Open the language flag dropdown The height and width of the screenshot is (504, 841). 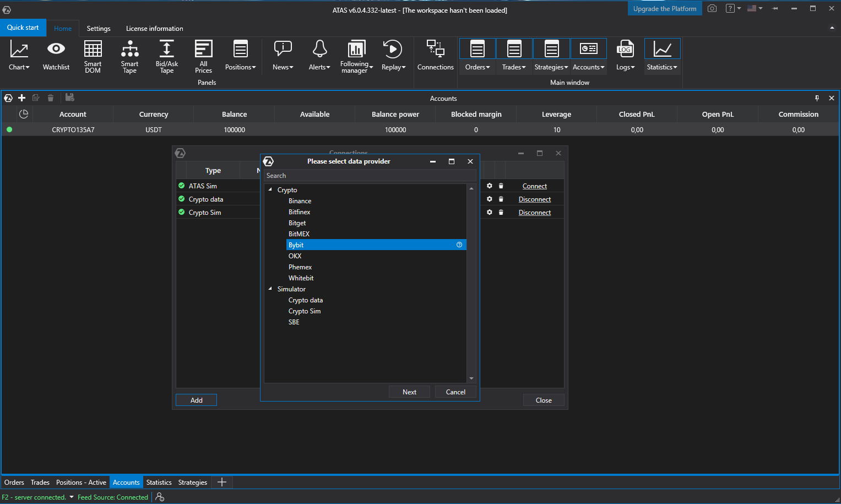click(x=755, y=8)
